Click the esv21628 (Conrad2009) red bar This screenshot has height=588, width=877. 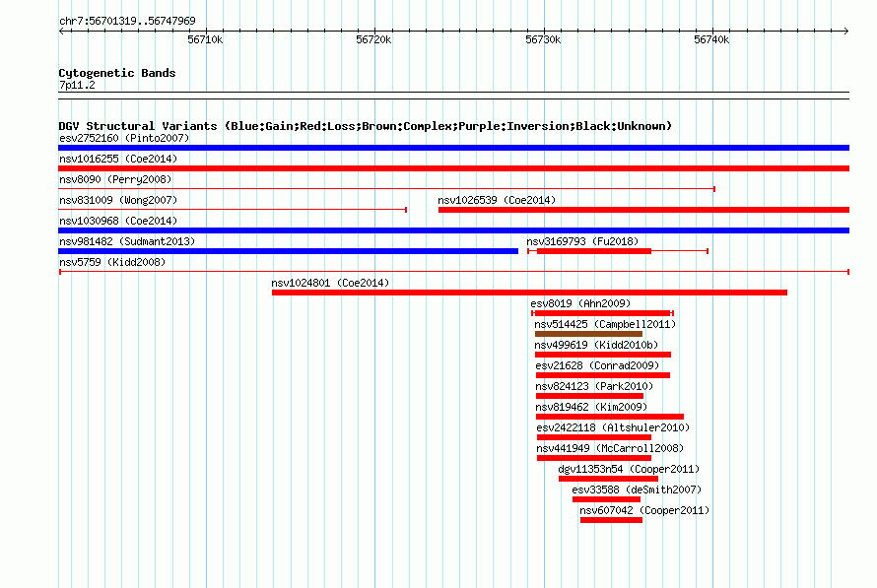(x=603, y=375)
